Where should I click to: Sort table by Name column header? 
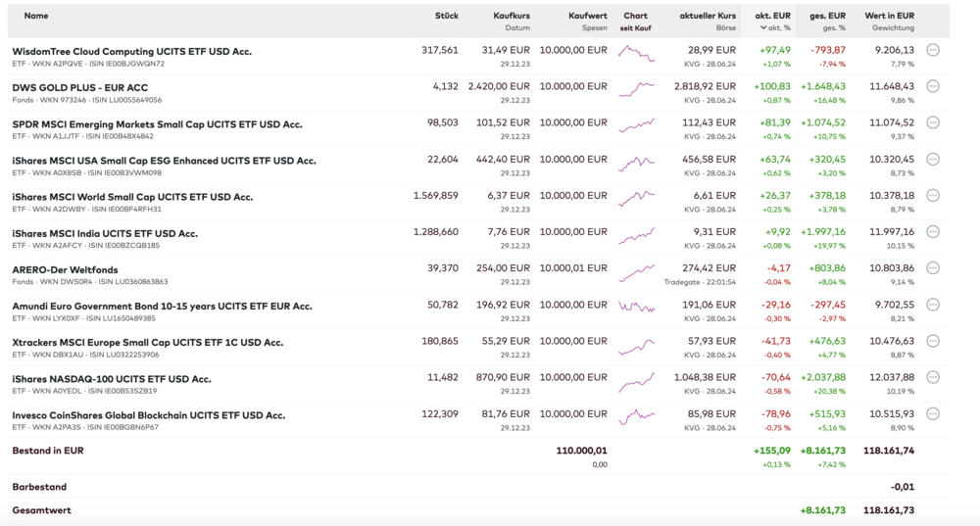click(36, 16)
